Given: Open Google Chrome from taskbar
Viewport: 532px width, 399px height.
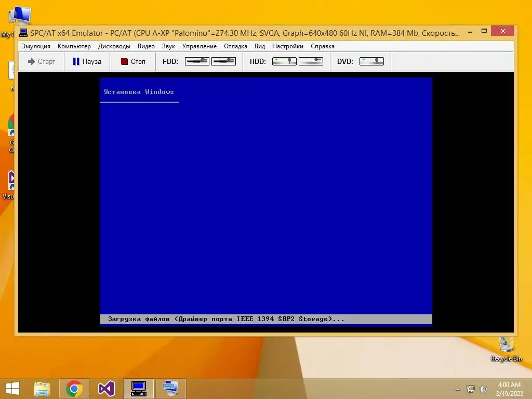Looking at the screenshot, I should (74, 389).
